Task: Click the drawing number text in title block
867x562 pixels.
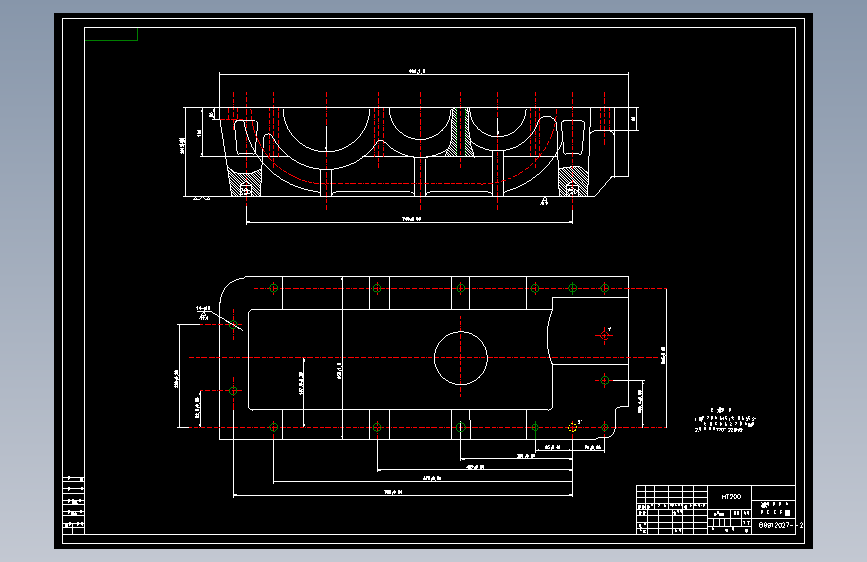Action: (781, 525)
